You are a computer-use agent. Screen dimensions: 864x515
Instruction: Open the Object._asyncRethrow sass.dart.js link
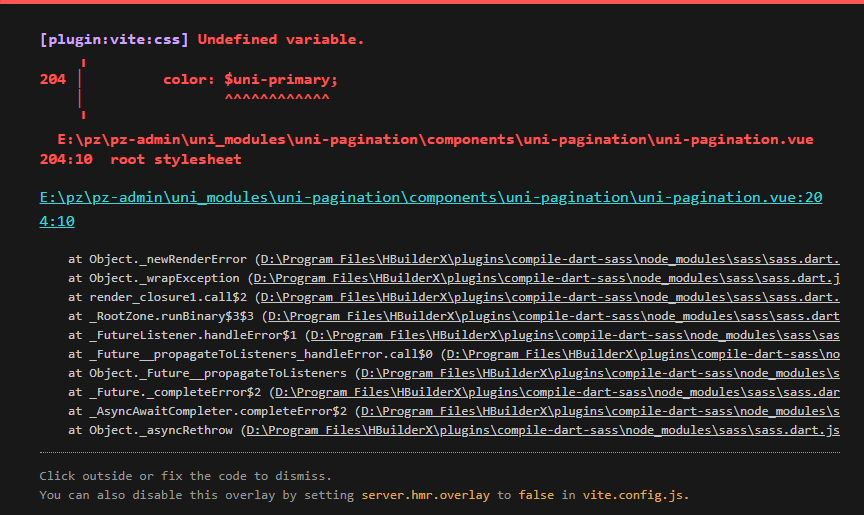coord(543,430)
